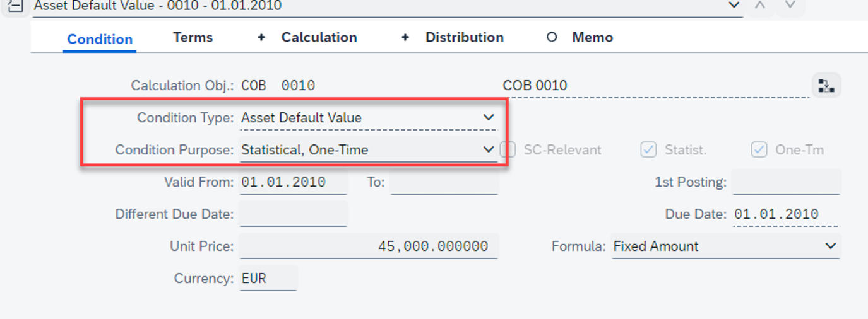Viewport: 868px width, 319px height.
Task: Click the calculation object hierarchy icon
Action: pyautogui.click(x=826, y=86)
